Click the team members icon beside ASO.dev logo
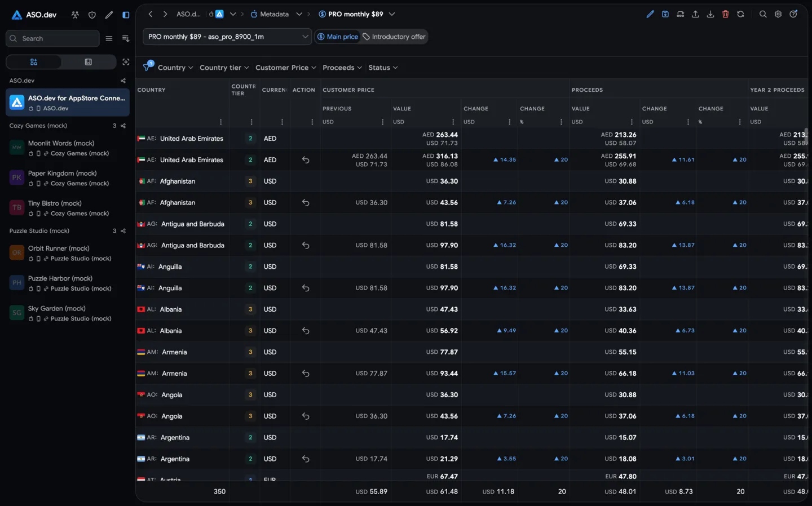Viewport: 812px width, 506px height. [75, 15]
